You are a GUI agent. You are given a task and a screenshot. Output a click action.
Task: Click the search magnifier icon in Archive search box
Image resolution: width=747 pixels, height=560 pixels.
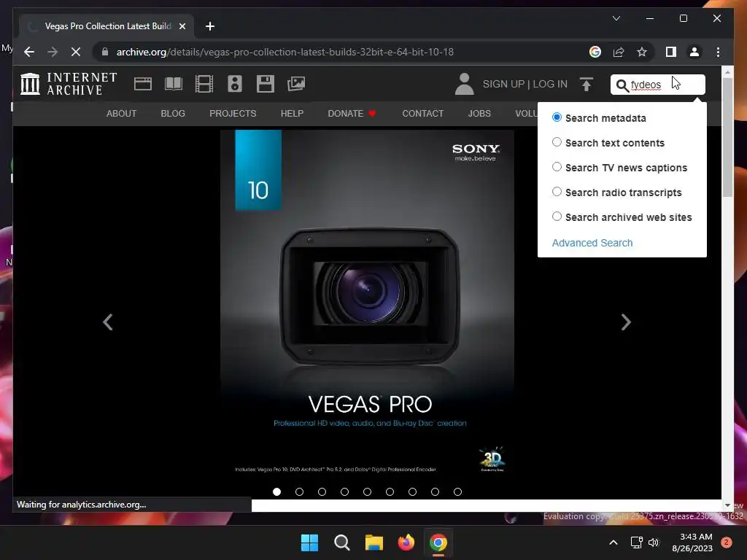click(x=622, y=85)
